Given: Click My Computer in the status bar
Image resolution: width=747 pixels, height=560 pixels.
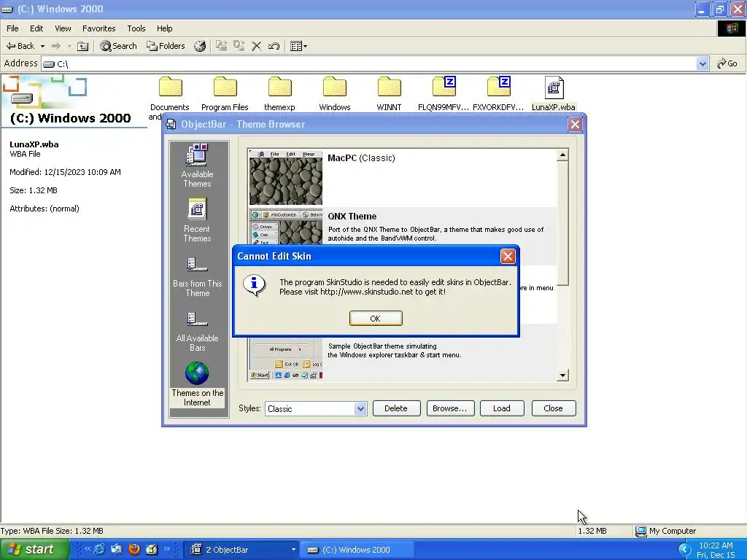Looking at the screenshot, I should (x=667, y=531).
